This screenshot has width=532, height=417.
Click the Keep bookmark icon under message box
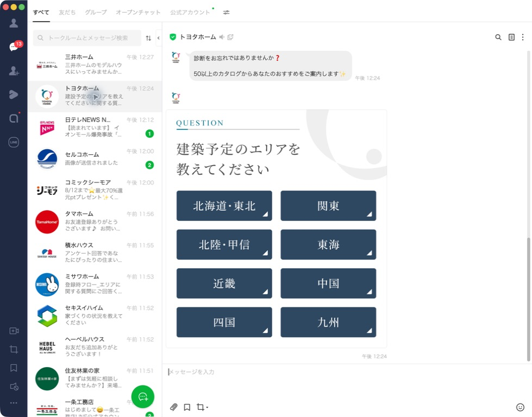187,407
